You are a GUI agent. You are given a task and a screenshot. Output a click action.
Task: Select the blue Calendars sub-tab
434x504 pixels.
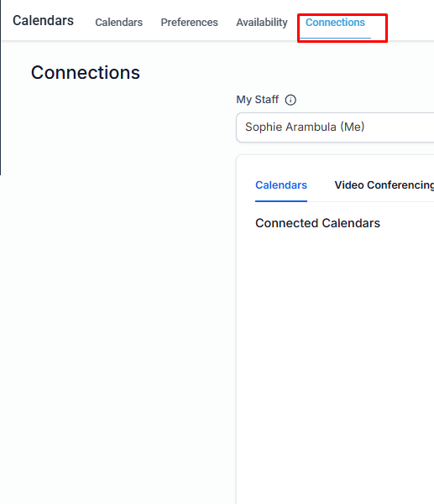coord(281,185)
